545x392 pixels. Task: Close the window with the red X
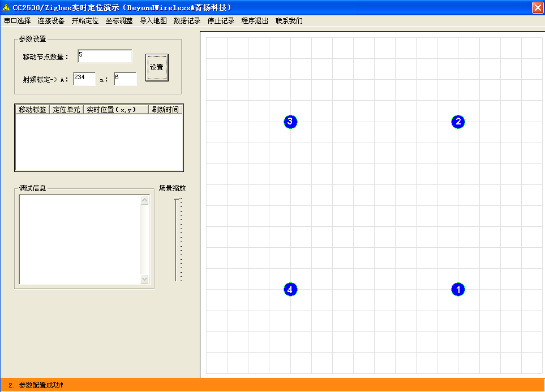[x=537, y=7]
